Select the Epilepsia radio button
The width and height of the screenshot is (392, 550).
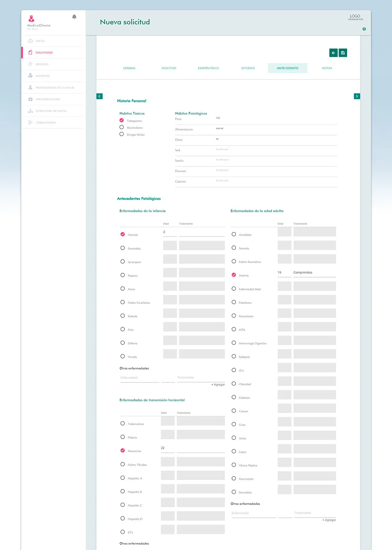(234, 356)
